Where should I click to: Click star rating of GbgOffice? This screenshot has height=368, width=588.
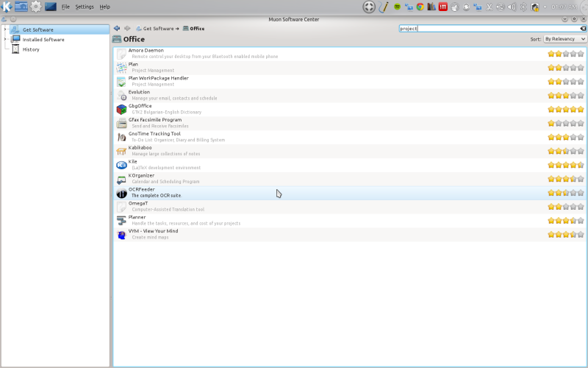coord(566,109)
